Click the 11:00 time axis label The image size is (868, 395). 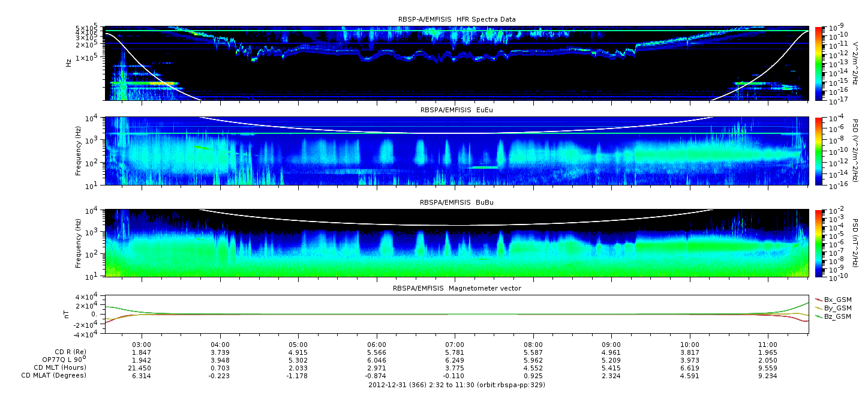pos(768,344)
